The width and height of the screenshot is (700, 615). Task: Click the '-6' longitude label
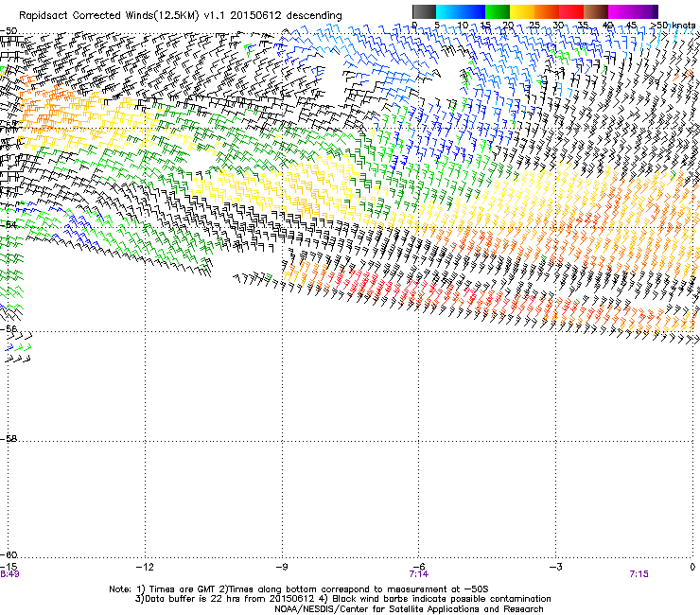[418, 567]
